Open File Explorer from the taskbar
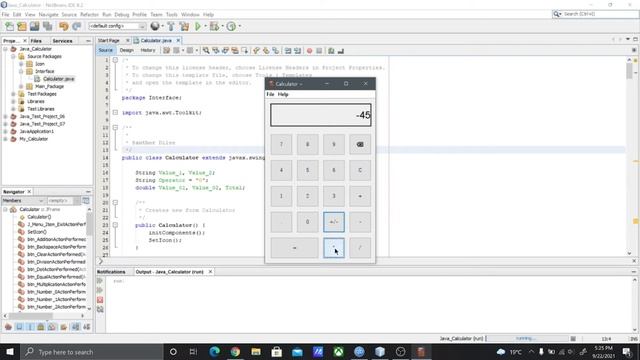 (256, 351)
